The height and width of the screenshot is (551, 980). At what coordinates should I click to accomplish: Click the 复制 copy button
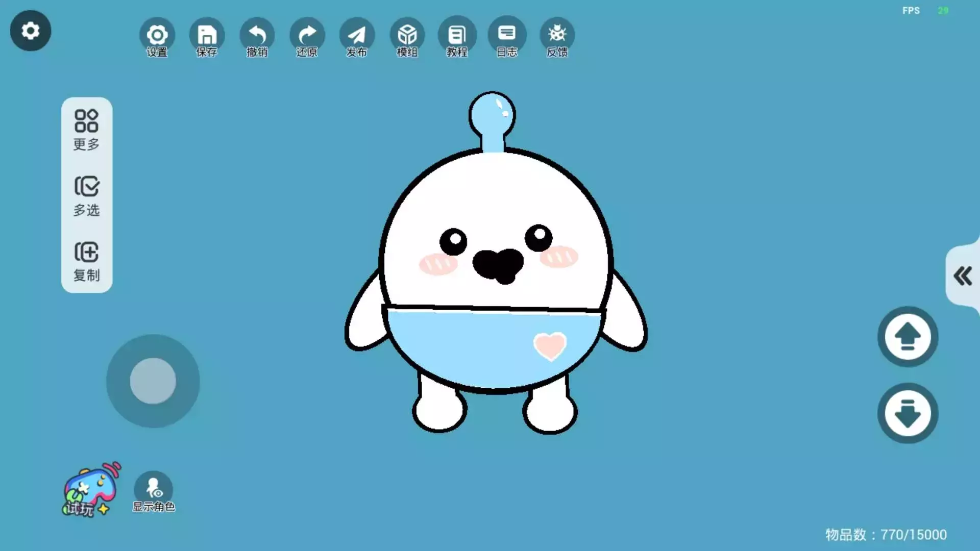click(x=86, y=261)
